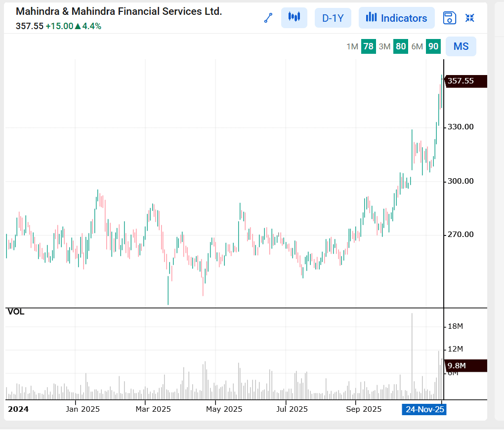
Task: Click the 18M volume axis label
Action: (455, 326)
